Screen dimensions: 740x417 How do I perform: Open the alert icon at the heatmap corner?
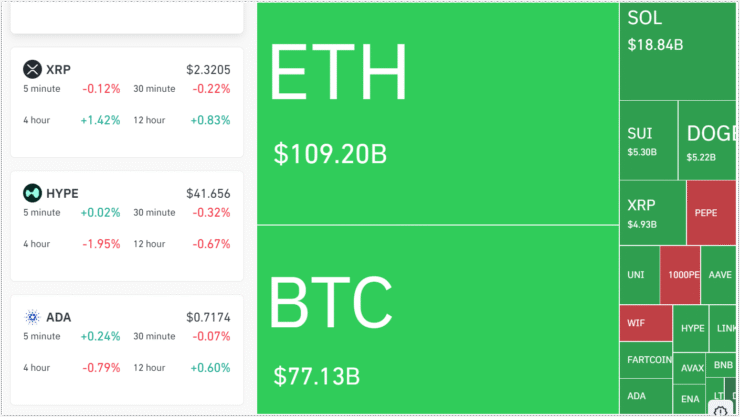tap(720, 409)
